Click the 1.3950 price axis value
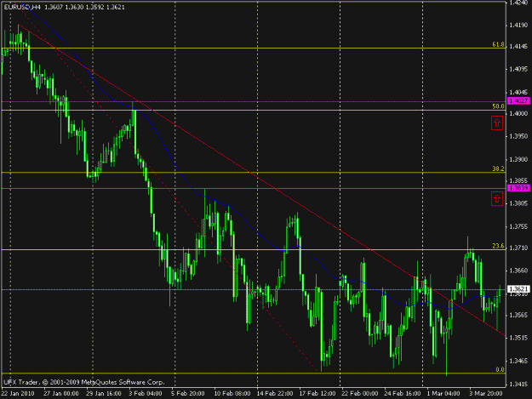The width and height of the screenshot is (532, 399). point(518,136)
